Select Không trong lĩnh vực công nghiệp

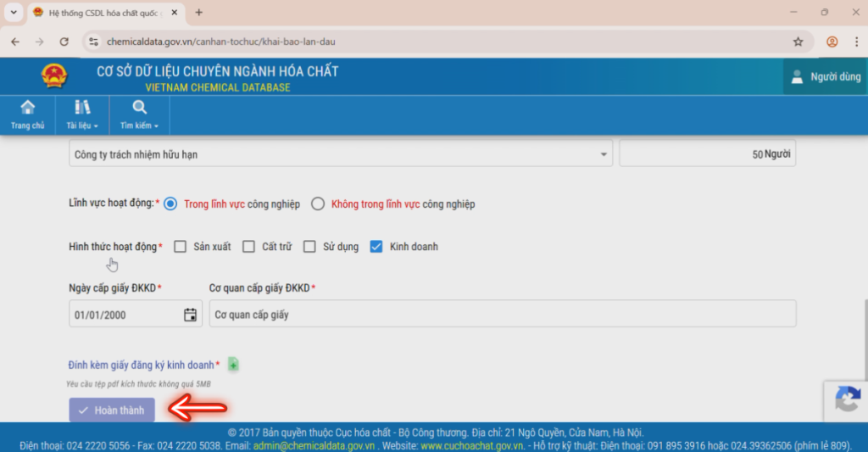(x=318, y=204)
